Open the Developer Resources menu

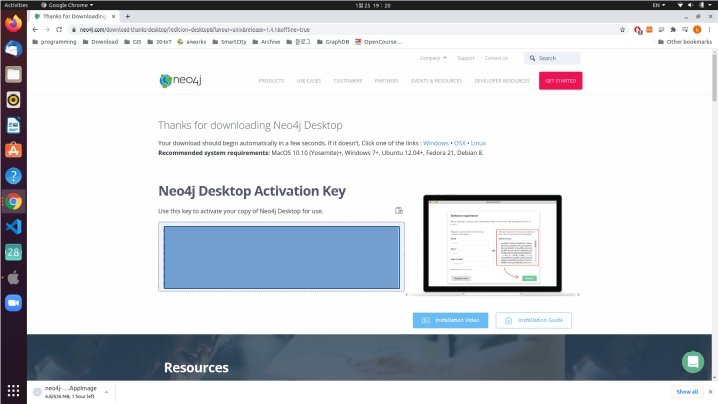tap(502, 81)
